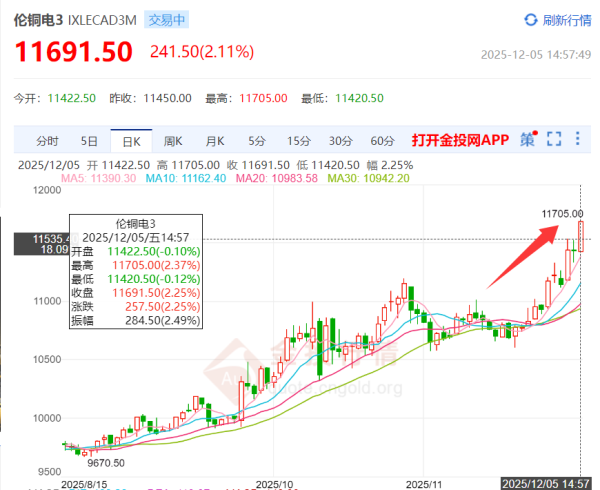The height and width of the screenshot is (490, 600).
Task: Click tooltip 最高 value 11705.00(2.37%)
Action: click(156, 265)
